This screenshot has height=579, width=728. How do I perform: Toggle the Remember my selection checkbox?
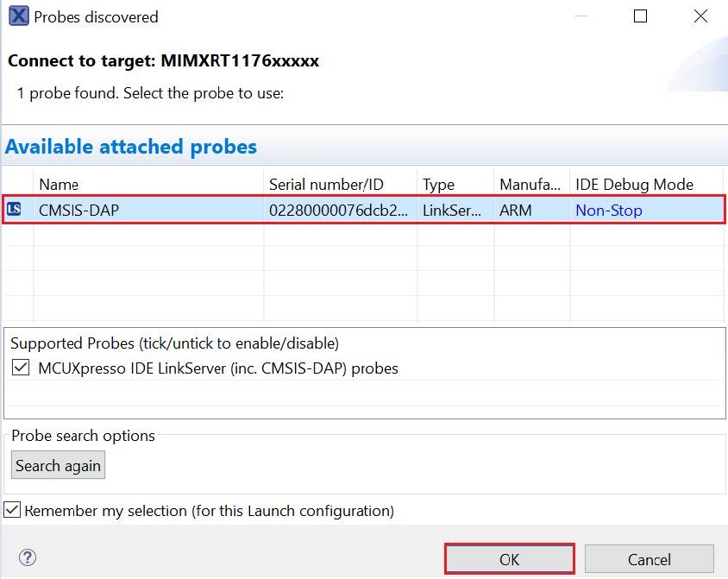[x=13, y=510]
